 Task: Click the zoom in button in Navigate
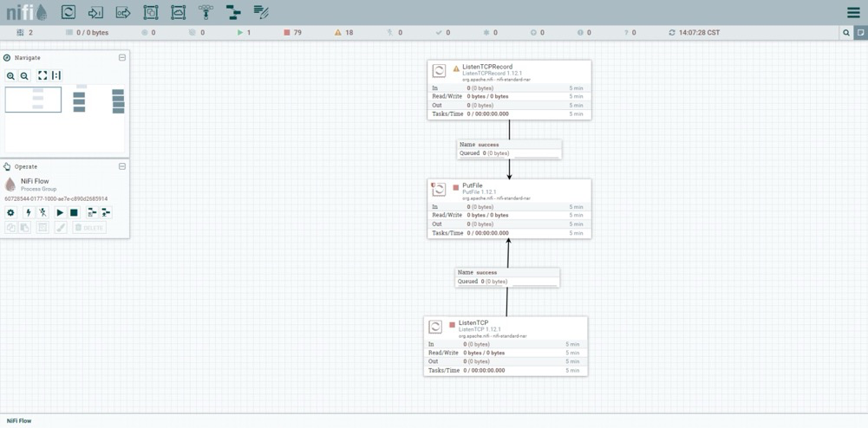[x=11, y=75]
